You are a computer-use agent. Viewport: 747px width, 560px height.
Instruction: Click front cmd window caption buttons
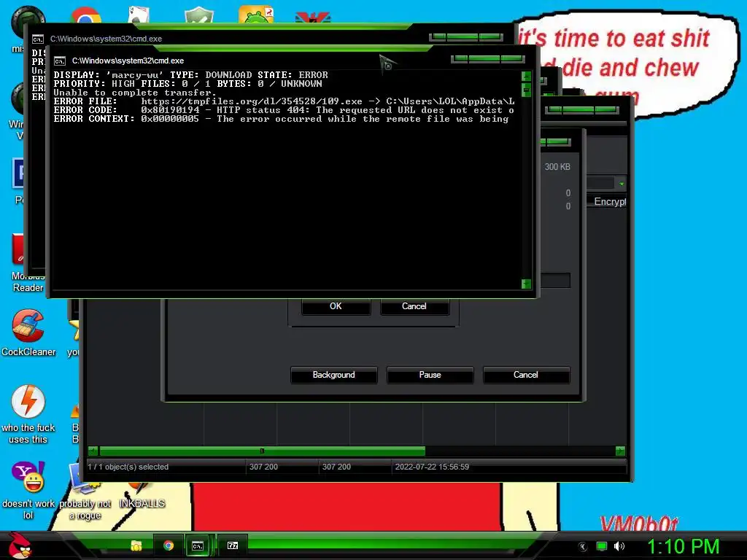pyautogui.click(x=488, y=59)
